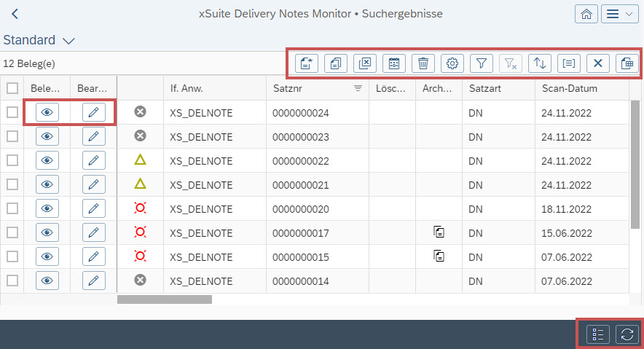The image size is (644, 349).
Task: Refresh results with footer refresh icon
Action: (627, 334)
